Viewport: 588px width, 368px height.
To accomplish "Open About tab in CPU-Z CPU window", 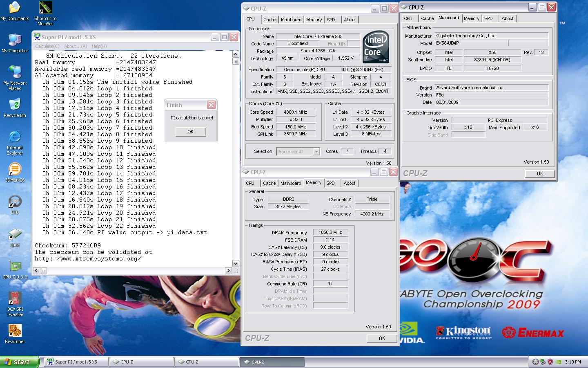I will click(350, 20).
